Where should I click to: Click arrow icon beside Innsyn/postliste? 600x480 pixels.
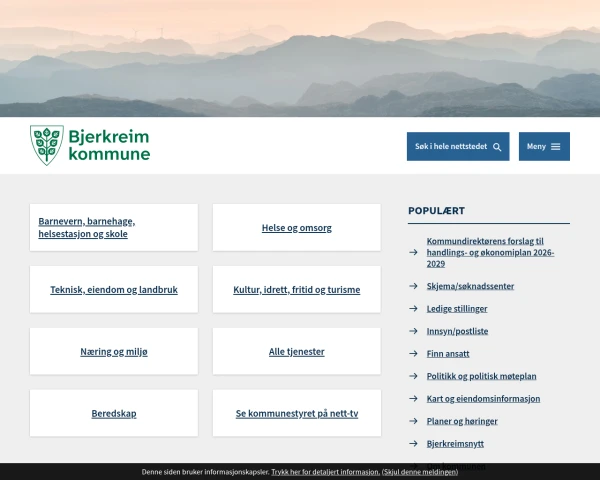click(x=413, y=331)
